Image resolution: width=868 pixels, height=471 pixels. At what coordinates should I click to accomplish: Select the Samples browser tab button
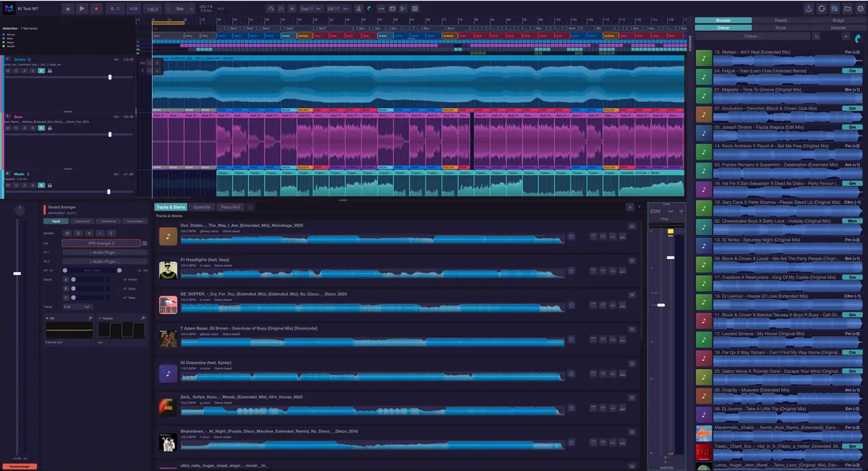coord(838,27)
